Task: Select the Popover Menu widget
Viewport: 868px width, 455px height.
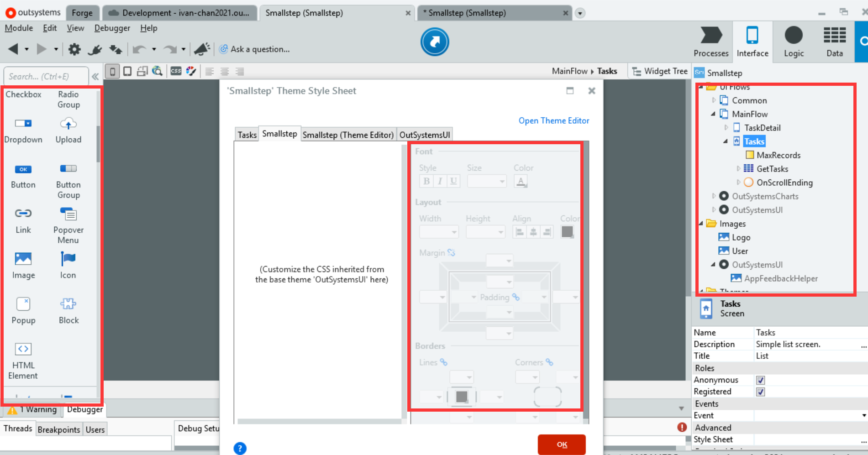Action: [x=68, y=225]
